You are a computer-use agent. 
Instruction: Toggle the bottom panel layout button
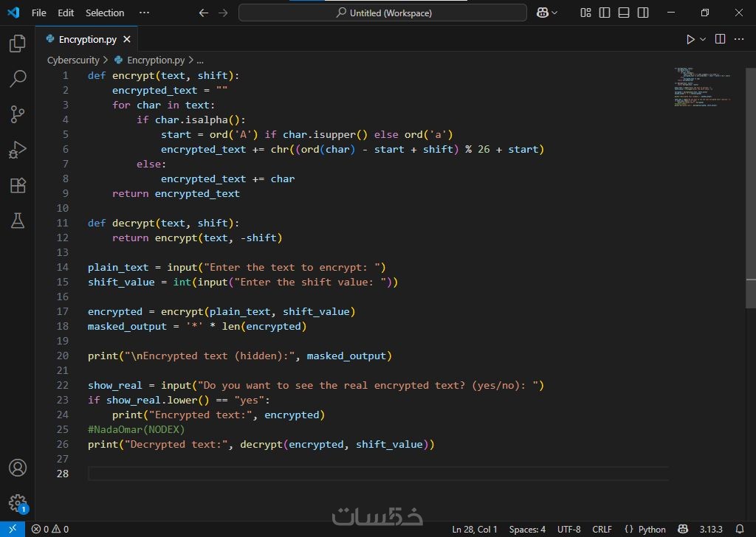pos(624,13)
